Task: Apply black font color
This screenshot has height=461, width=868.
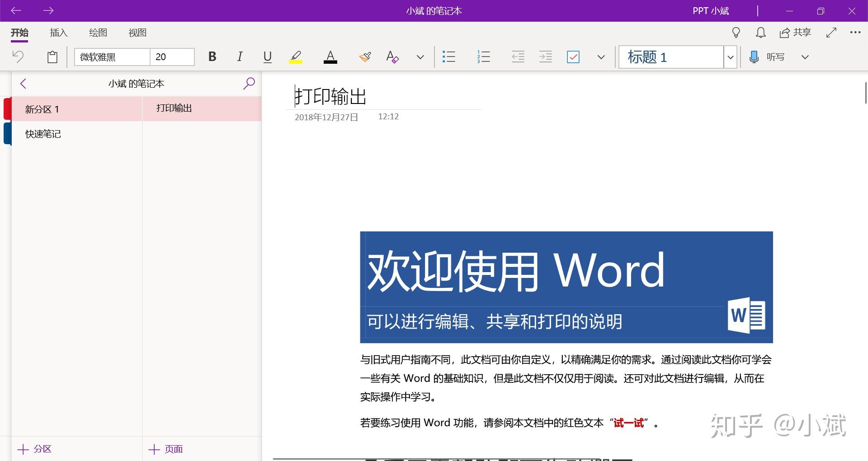Action: coord(330,57)
